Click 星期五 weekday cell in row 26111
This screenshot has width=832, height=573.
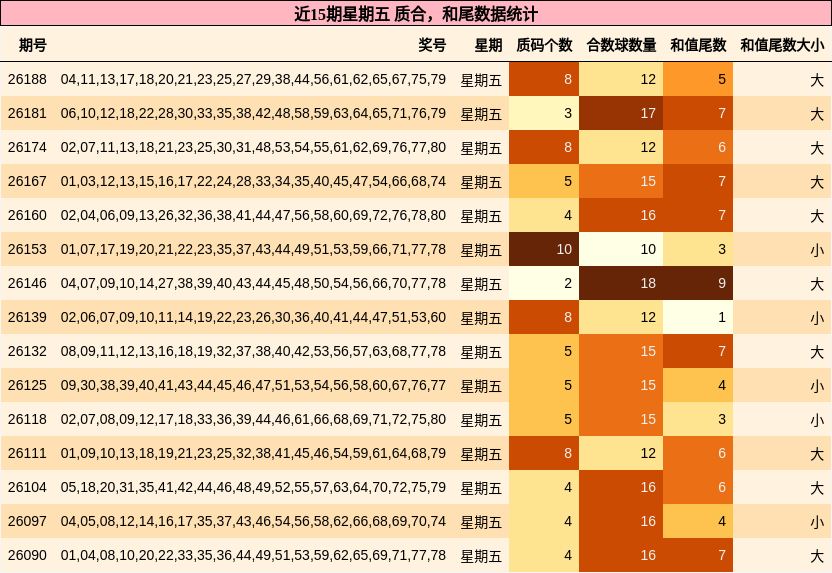click(481, 454)
